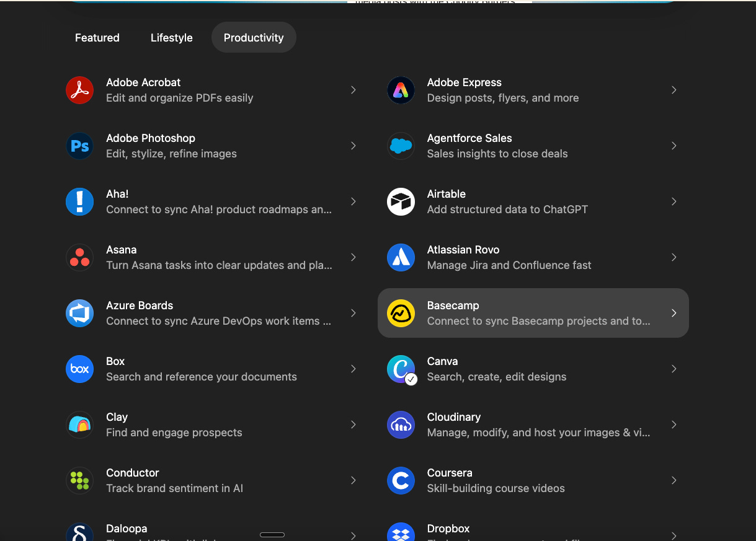
Task: Select the blue Box icon
Action: (79, 369)
